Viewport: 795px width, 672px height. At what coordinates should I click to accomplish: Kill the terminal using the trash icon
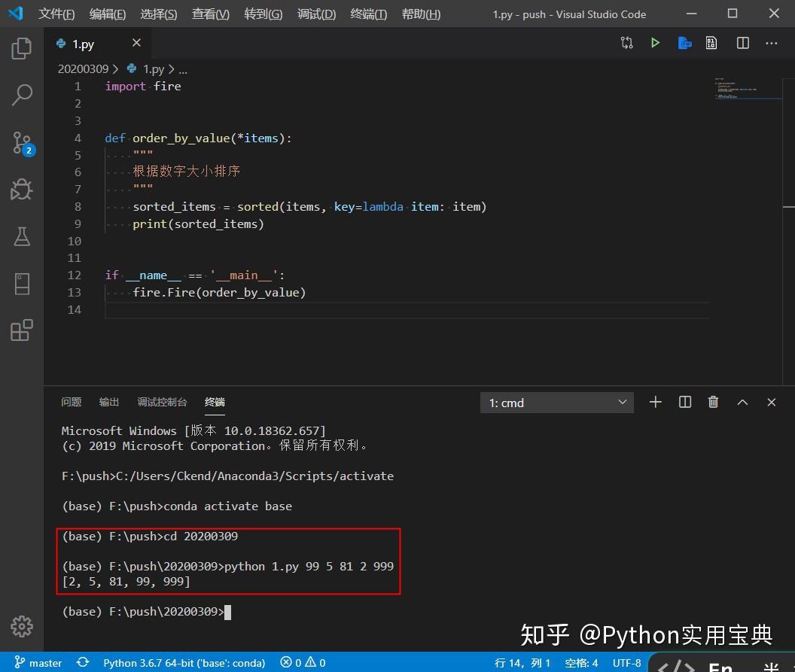713,402
